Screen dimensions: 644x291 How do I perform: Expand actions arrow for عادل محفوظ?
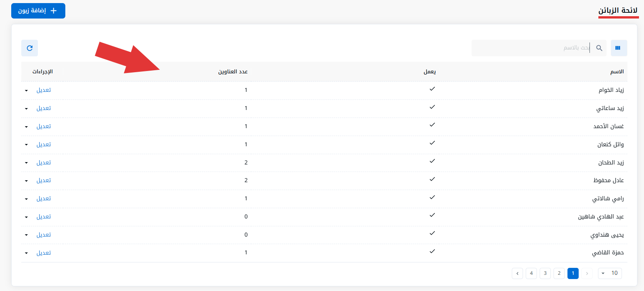(26, 181)
